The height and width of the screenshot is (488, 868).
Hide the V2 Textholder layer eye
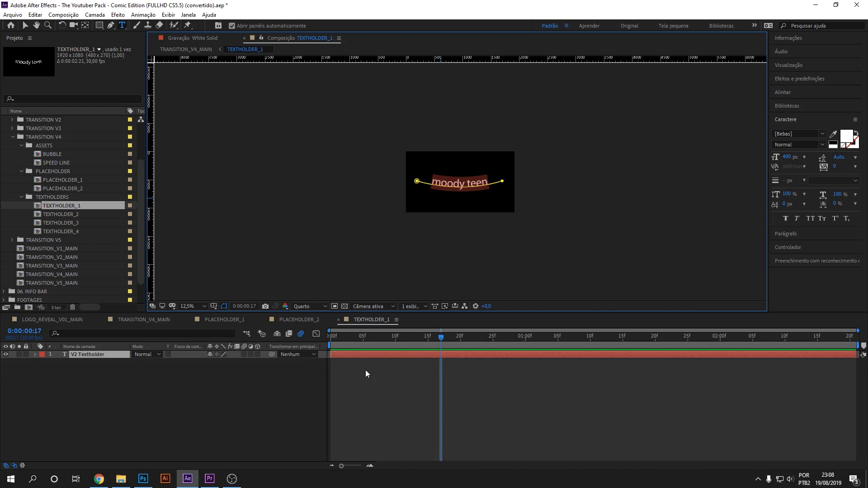point(6,354)
